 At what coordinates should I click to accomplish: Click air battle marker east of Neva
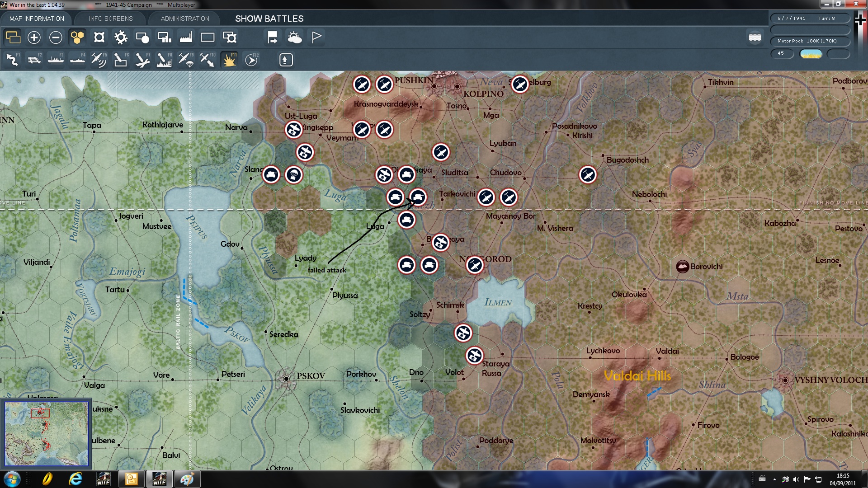[x=520, y=84]
